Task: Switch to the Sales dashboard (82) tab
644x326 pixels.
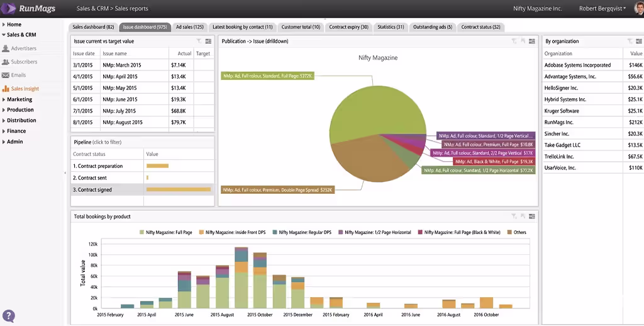Action: coord(93,27)
